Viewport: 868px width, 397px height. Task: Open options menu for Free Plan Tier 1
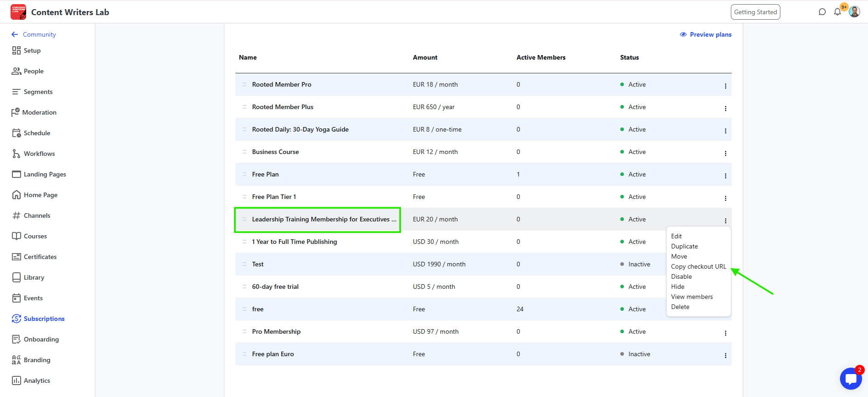coord(725,198)
